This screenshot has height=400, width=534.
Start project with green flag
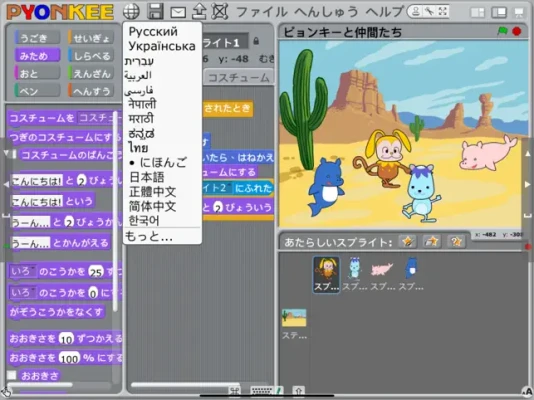[502, 31]
